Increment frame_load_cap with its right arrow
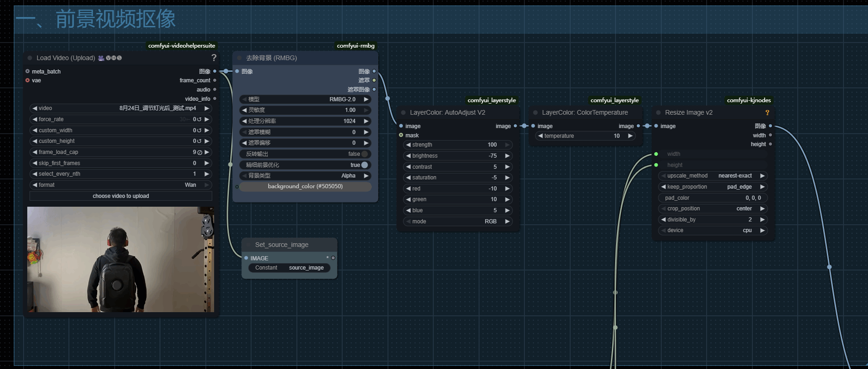The width and height of the screenshot is (868, 369). click(207, 152)
